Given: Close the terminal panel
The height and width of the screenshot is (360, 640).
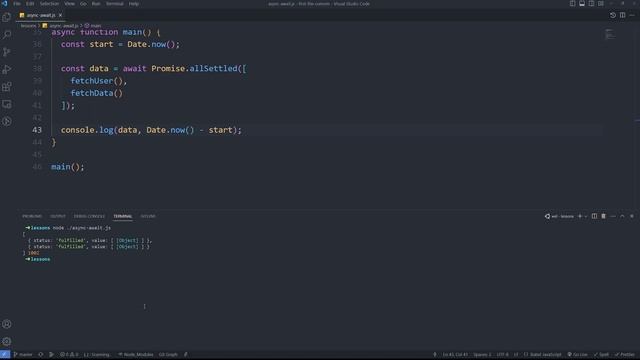Looking at the screenshot, I should (632, 216).
